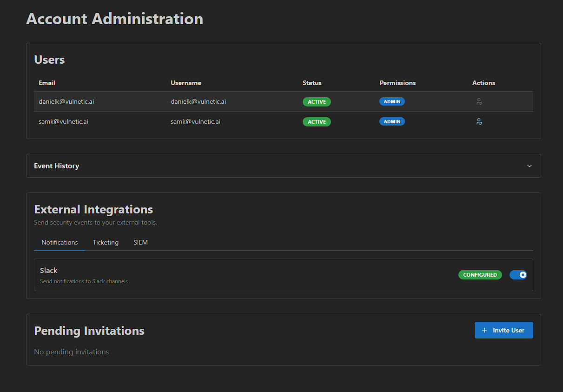
Task: Open the Event History chevron
Action: pyautogui.click(x=529, y=166)
